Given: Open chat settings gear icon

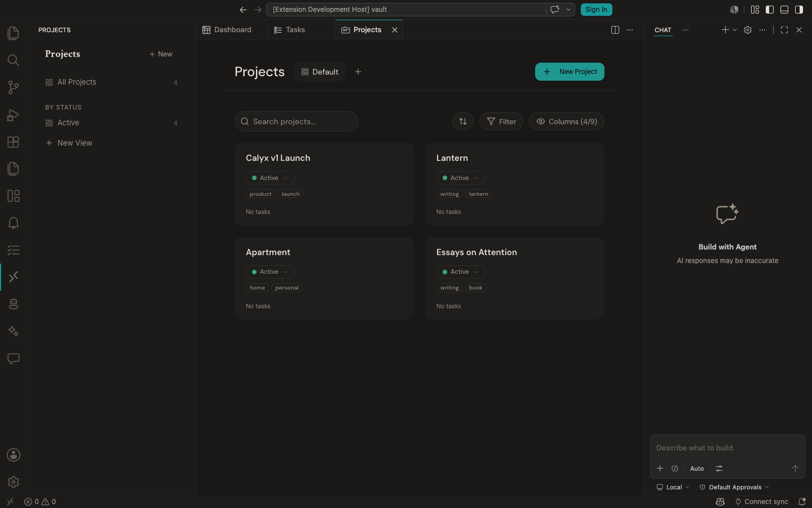Looking at the screenshot, I should pos(748,30).
